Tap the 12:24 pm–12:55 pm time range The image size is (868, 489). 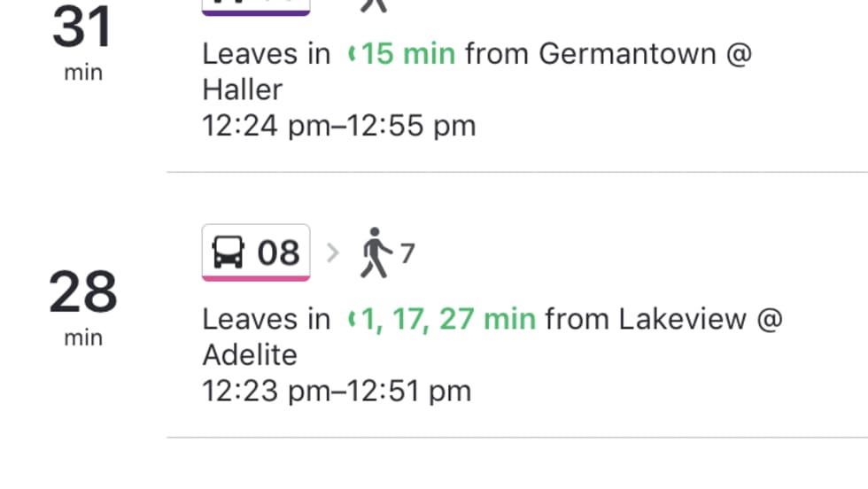pos(339,126)
